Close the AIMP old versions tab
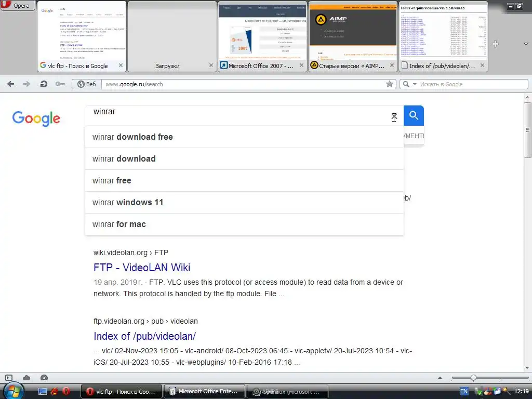 pyautogui.click(x=392, y=65)
